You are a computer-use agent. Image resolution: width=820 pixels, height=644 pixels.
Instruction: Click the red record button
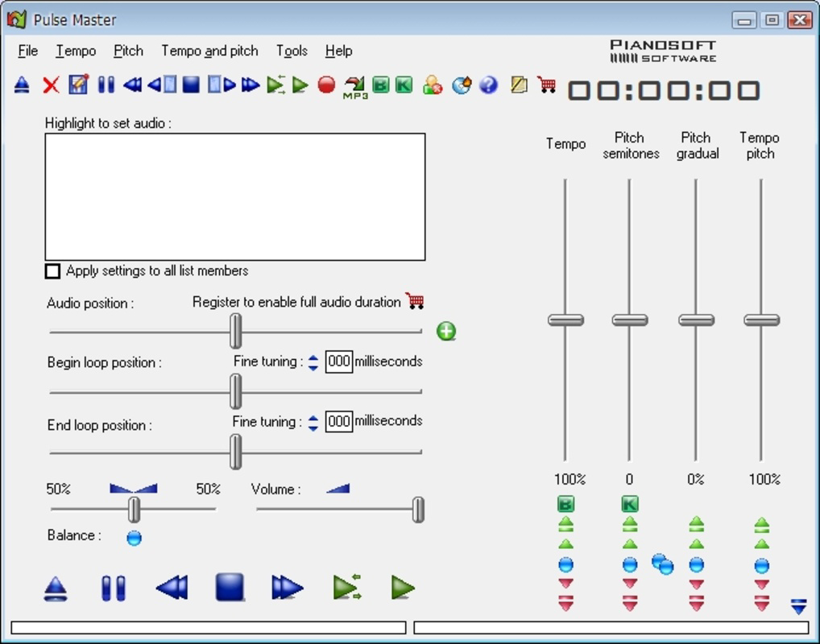click(326, 85)
